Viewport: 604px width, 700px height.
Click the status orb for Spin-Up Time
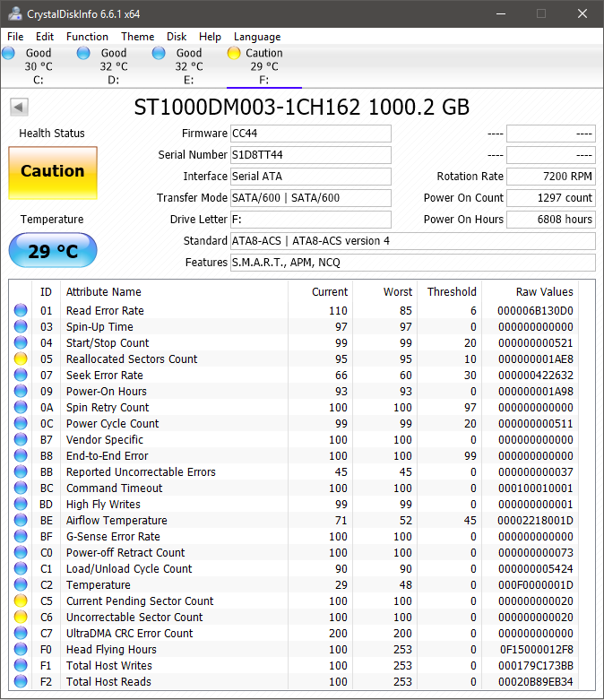(x=21, y=327)
